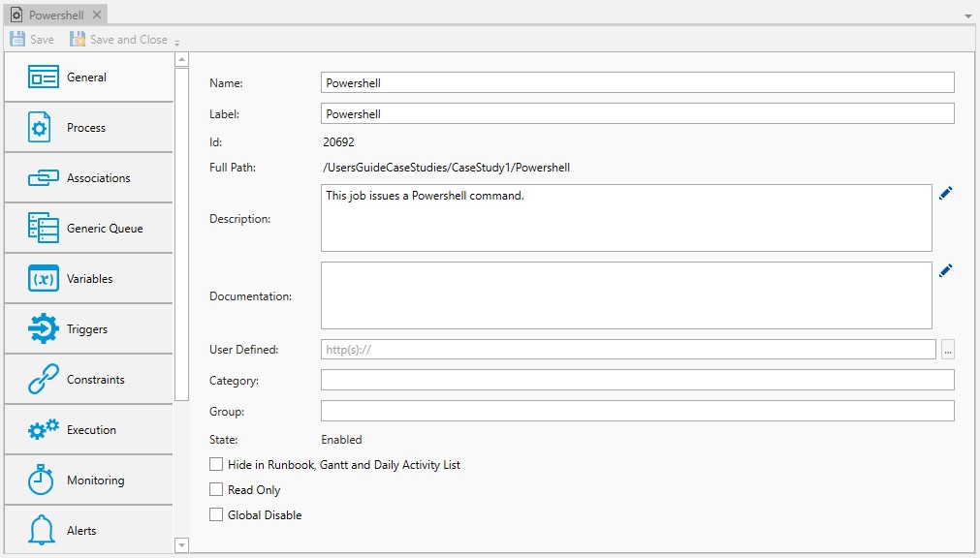980x558 pixels.
Task: Click the pencil icon beside Documentation
Action: (945, 271)
